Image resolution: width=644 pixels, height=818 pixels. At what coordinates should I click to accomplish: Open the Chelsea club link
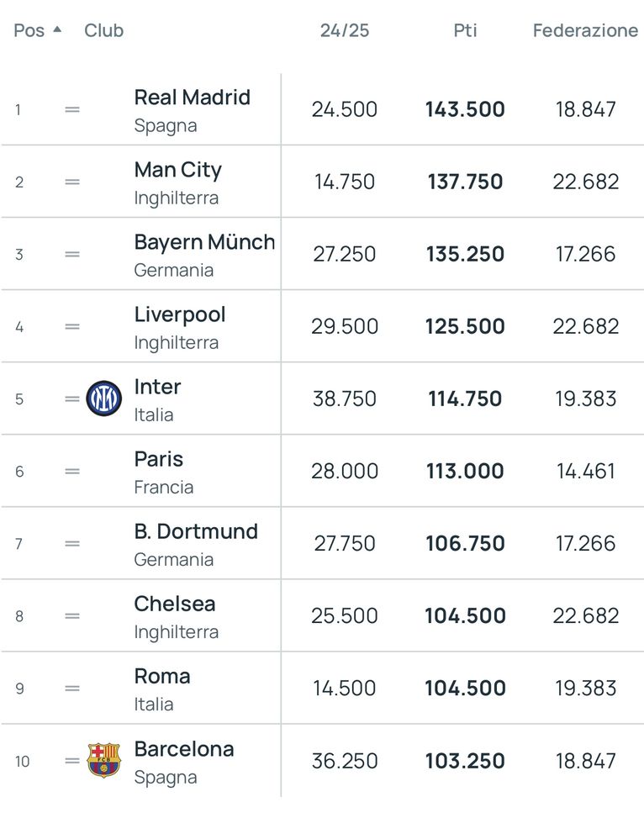(174, 604)
